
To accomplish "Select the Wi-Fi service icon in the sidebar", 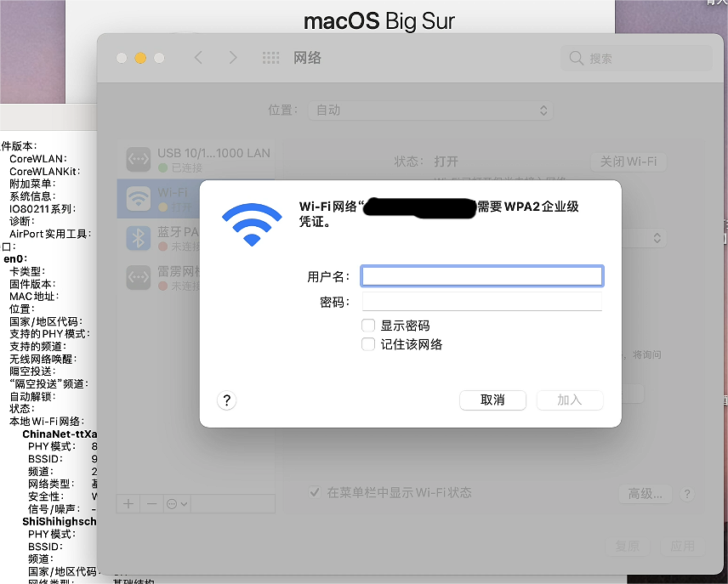I will point(139,199).
